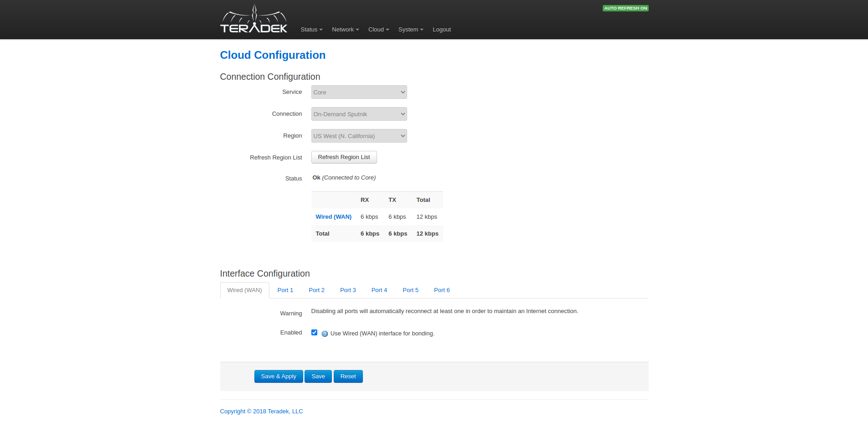This screenshot has height=432, width=868.
Task: Click the Save & Apply button
Action: [x=278, y=376]
